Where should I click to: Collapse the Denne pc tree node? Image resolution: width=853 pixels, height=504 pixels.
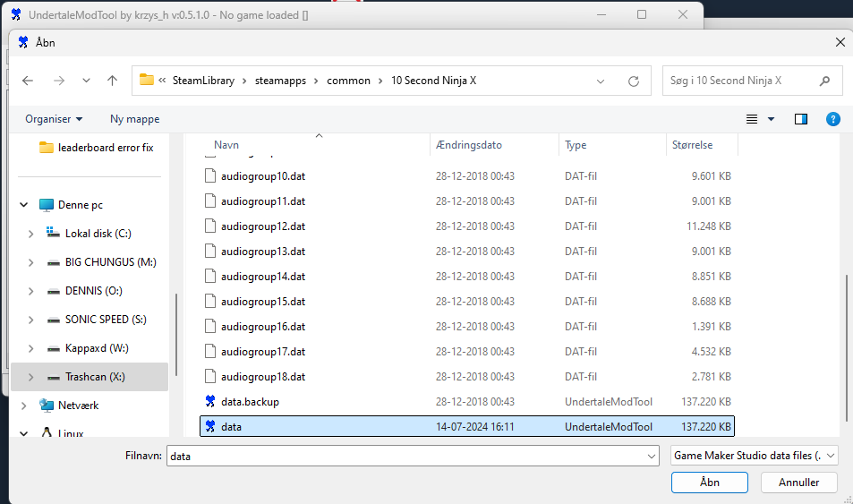(x=24, y=205)
